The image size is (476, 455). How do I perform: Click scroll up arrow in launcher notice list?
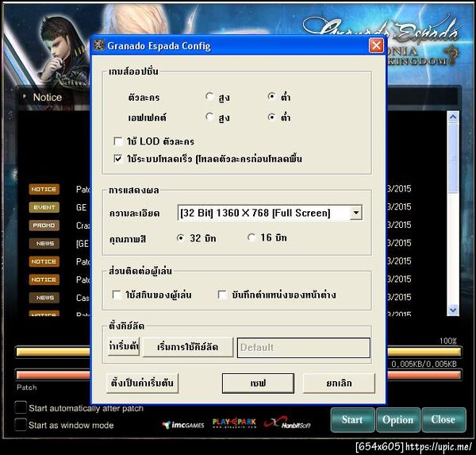[453, 117]
